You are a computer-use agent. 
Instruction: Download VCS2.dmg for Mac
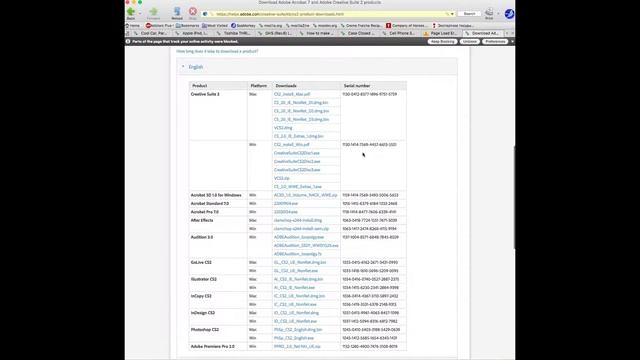coord(283,128)
